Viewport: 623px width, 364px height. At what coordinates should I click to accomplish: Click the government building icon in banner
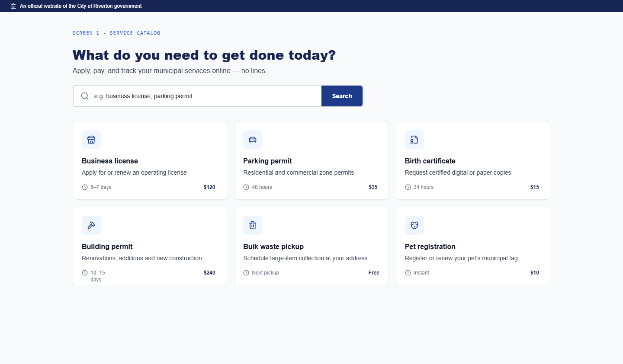click(x=13, y=6)
